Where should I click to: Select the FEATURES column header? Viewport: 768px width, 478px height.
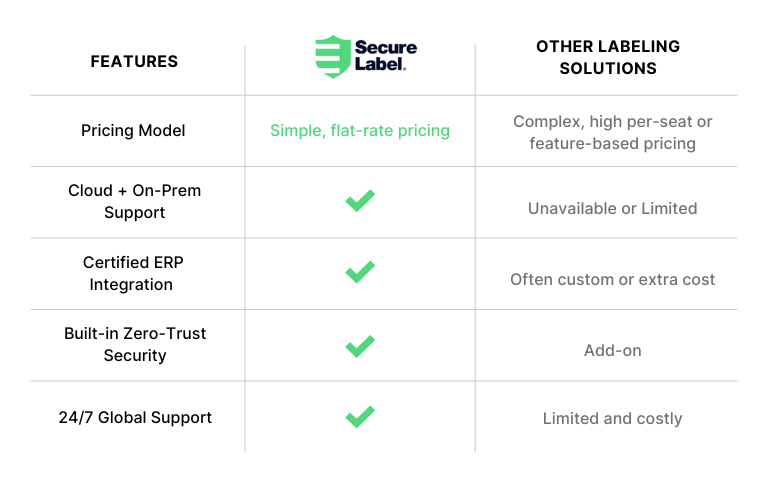[134, 61]
